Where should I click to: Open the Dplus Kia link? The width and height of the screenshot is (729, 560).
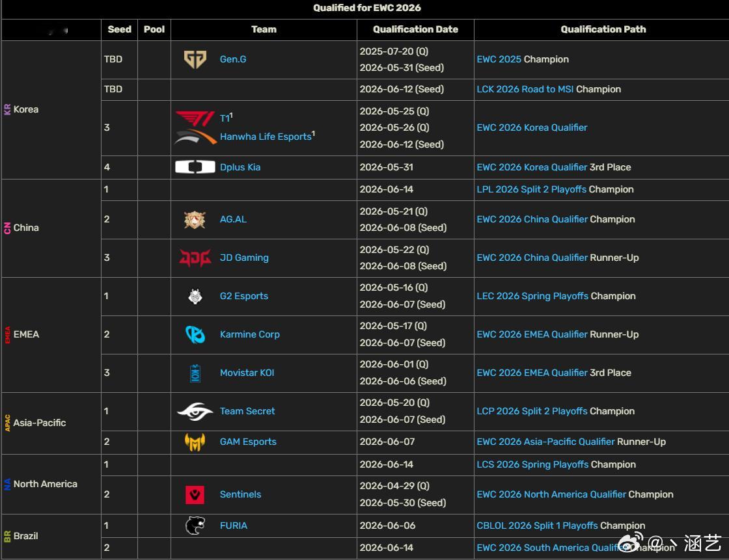[240, 167]
